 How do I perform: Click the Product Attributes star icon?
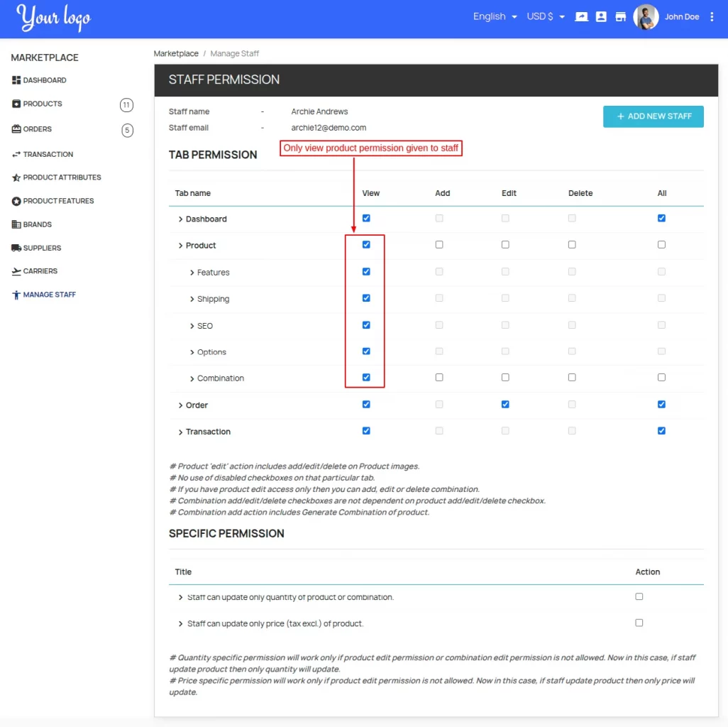[x=16, y=177]
